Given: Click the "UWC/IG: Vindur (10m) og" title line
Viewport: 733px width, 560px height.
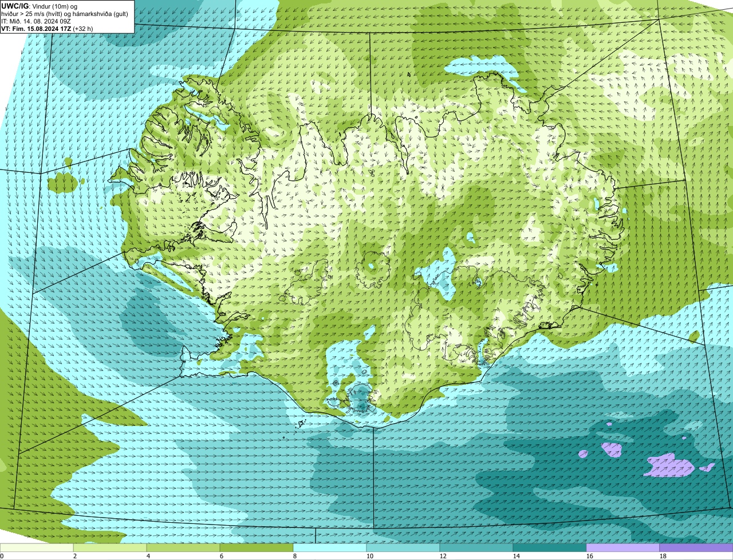Looking at the screenshot, I should pyautogui.click(x=40, y=6).
